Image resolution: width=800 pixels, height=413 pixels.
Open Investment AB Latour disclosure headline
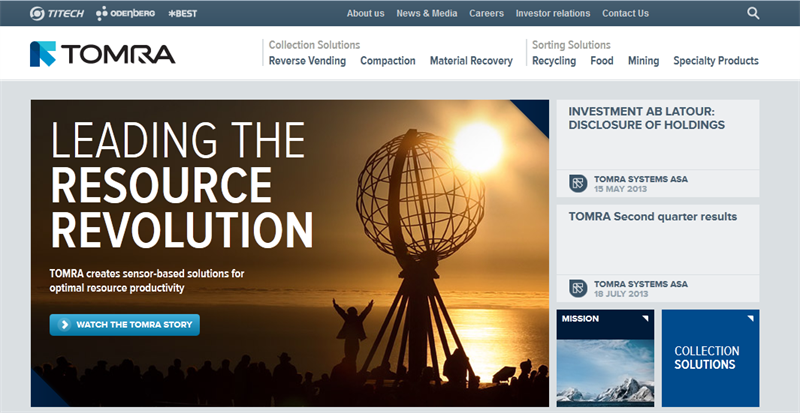(x=646, y=118)
